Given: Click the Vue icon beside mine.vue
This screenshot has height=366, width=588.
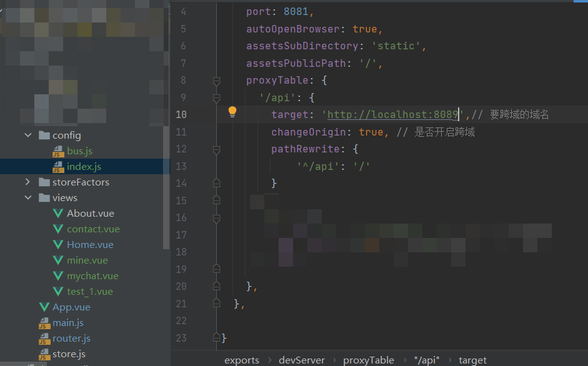Looking at the screenshot, I should pos(58,260).
